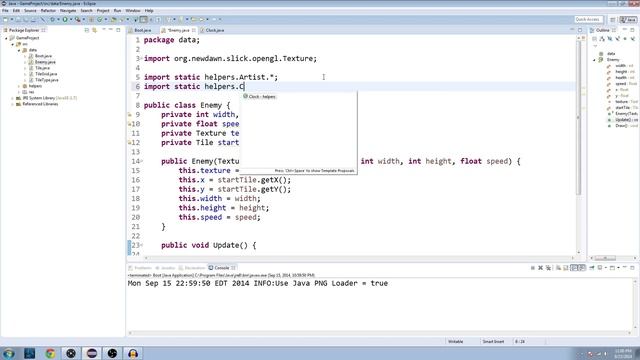Choose the Clock - helpers autocomplete proposal
Screen dimensions: 640x360
click(x=260, y=97)
